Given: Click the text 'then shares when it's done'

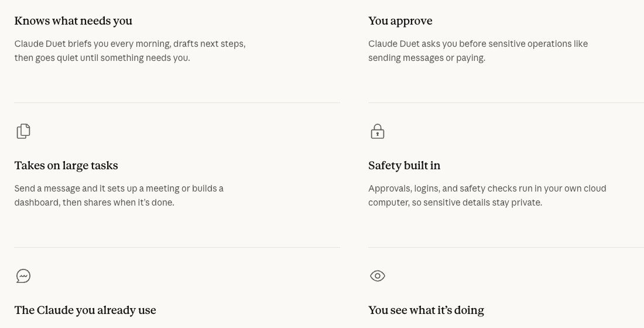Looking at the screenshot, I should pyautogui.click(x=118, y=203).
